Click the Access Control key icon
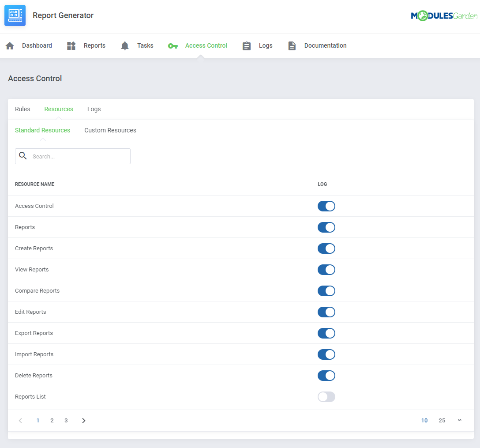The image size is (480, 448). [173, 46]
